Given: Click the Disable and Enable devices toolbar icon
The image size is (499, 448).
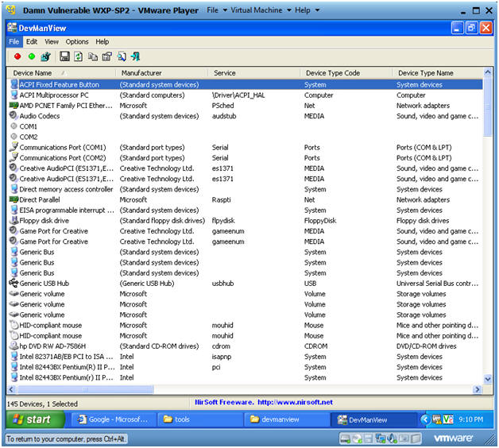Looking at the screenshot, I should 45,56.
